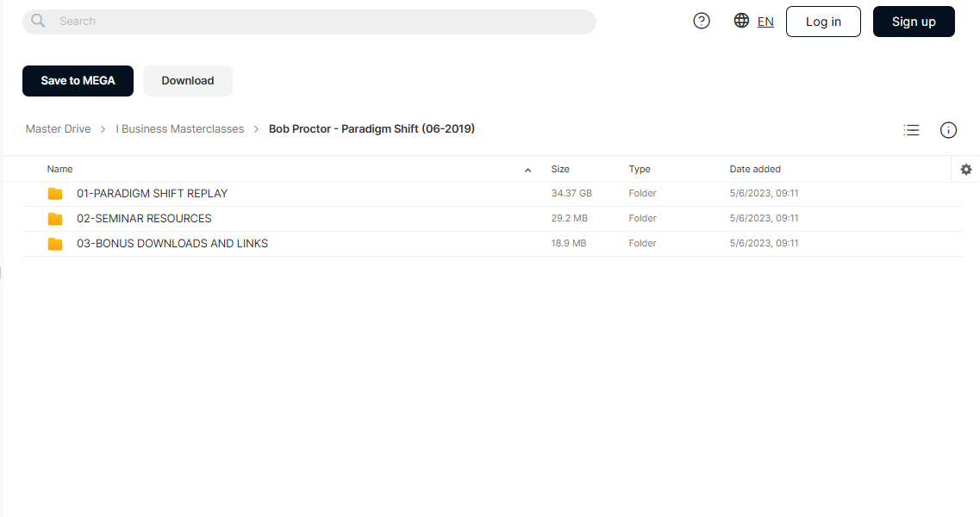Switch view with list view icon
Screen dimensions: 980x517
[x=911, y=130]
